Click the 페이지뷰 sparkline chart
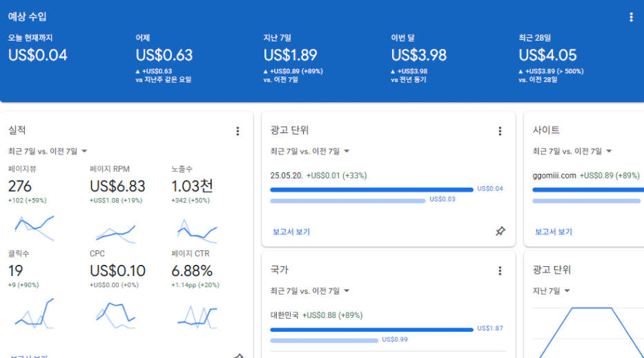The width and height of the screenshot is (644, 358). 34,227
